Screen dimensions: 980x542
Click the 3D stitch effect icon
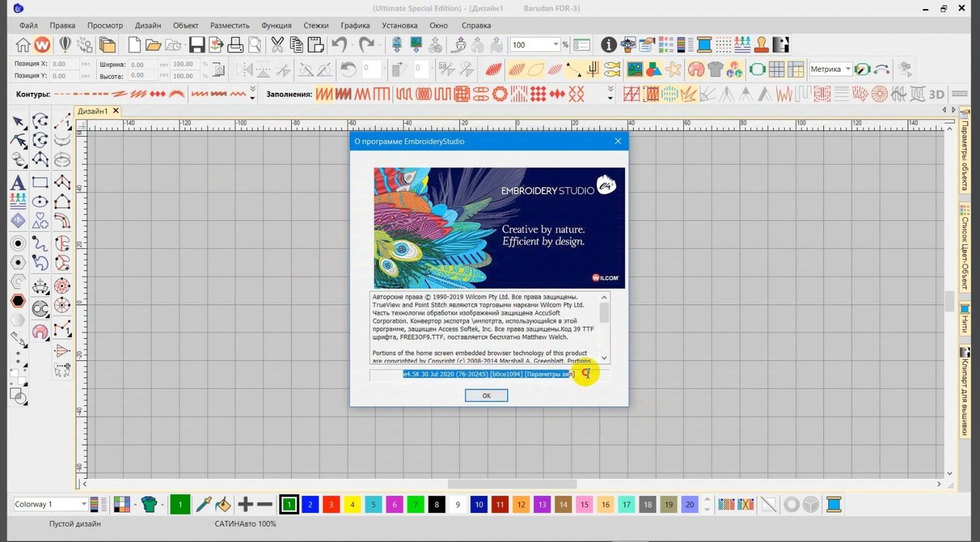coord(937,94)
